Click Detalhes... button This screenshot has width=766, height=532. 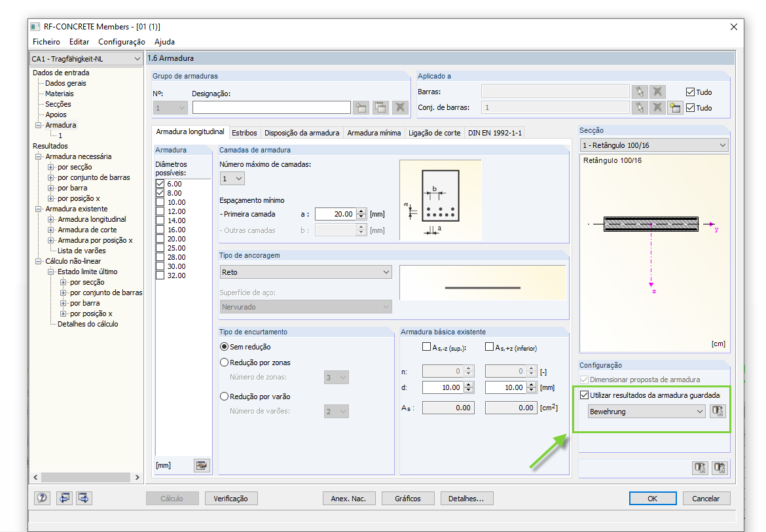pos(467,499)
